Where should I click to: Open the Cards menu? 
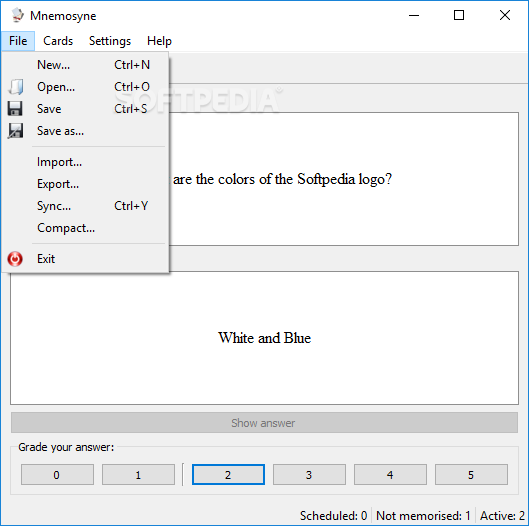point(58,41)
